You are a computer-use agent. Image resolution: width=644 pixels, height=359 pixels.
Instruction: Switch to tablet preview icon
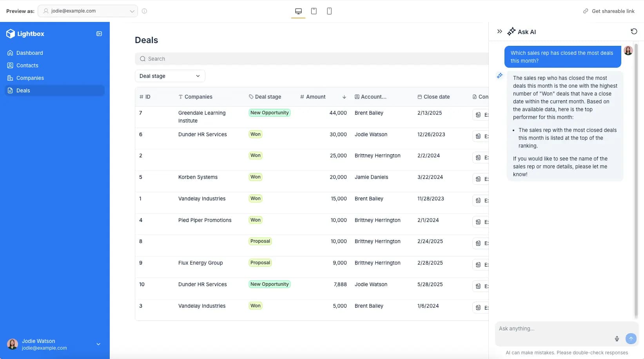314,11
